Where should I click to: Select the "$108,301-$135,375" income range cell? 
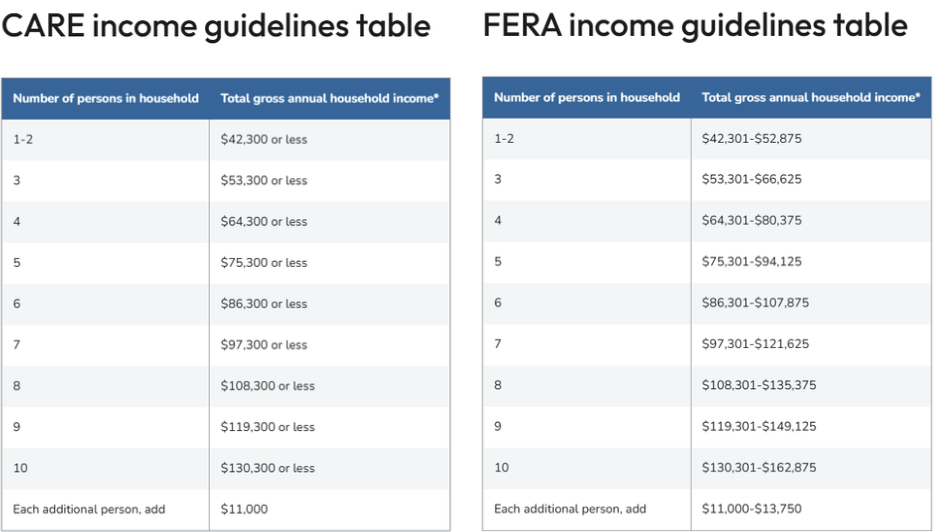coord(759,385)
